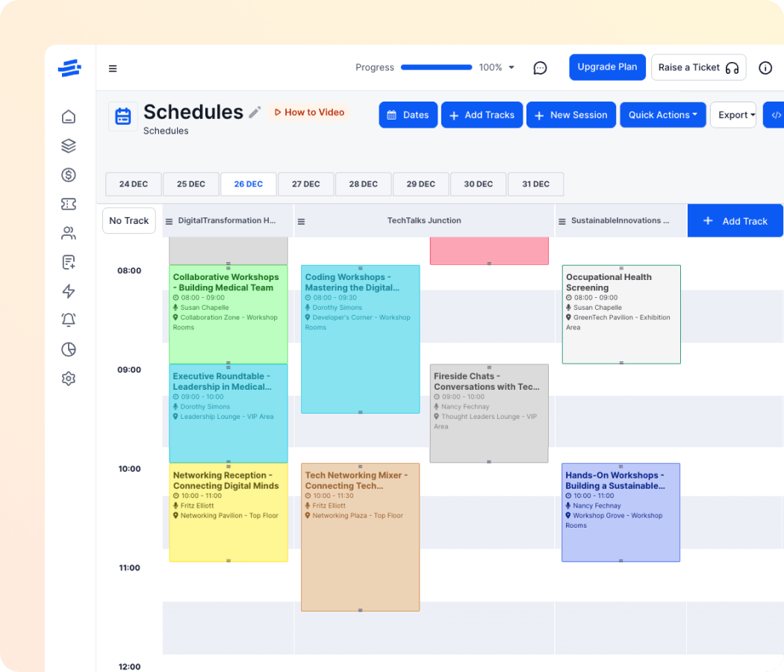Open the dollar pricing sidebar icon
The width and height of the screenshot is (784, 672).
pos(69,175)
